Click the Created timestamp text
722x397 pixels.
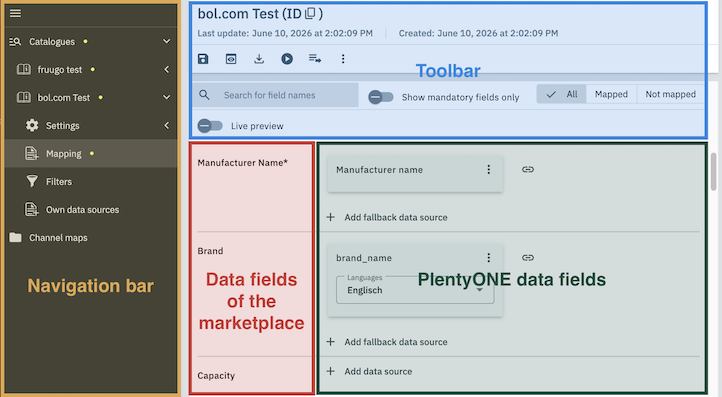click(x=478, y=33)
